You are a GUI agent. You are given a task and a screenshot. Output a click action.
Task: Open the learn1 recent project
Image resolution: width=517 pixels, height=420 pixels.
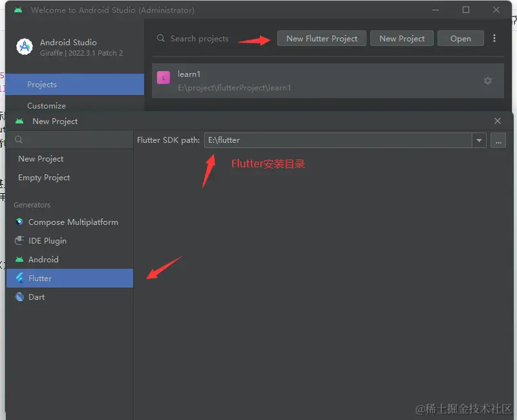[x=328, y=81]
